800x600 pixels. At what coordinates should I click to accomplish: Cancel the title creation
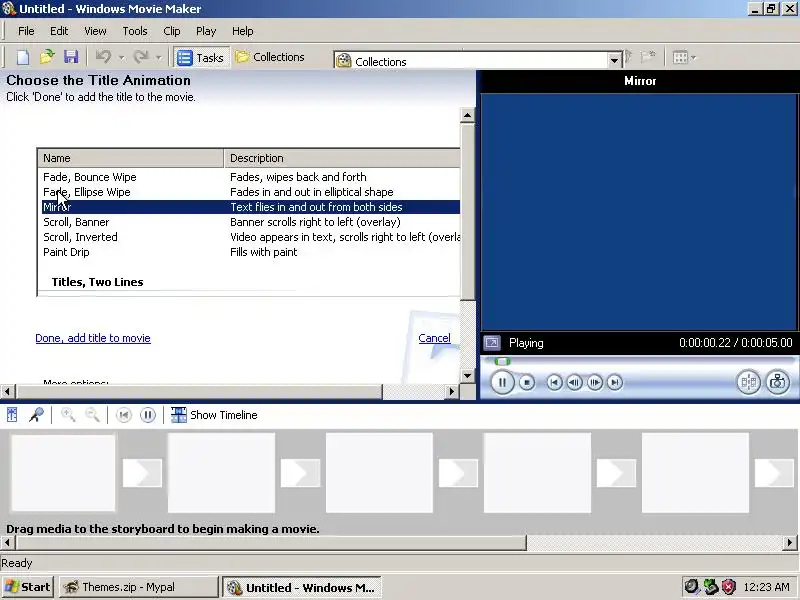[434, 338]
